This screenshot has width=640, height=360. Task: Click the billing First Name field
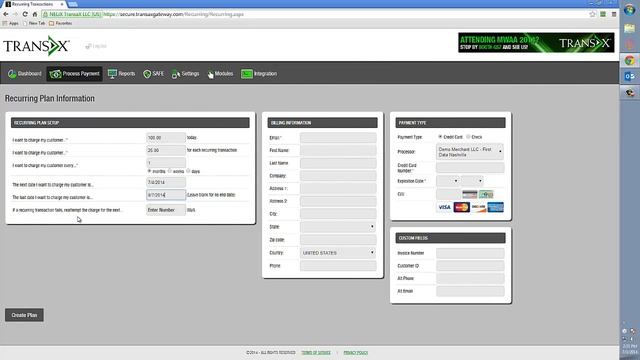(x=338, y=151)
